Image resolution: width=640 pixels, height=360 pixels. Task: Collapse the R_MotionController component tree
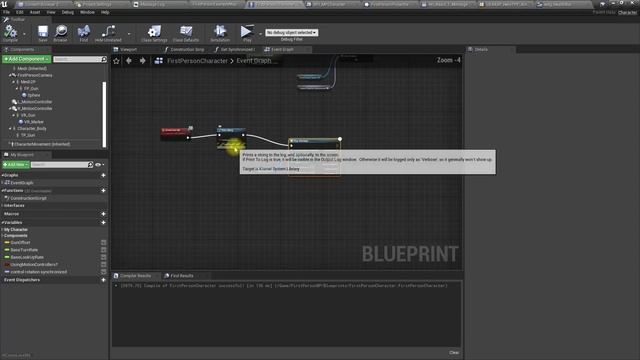10,109
